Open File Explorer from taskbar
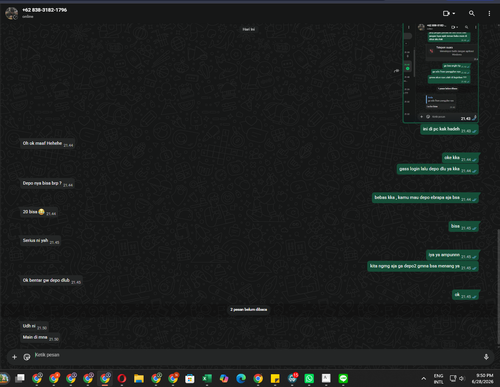The height and width of the screenshot is (387, 500). (139, 378)
